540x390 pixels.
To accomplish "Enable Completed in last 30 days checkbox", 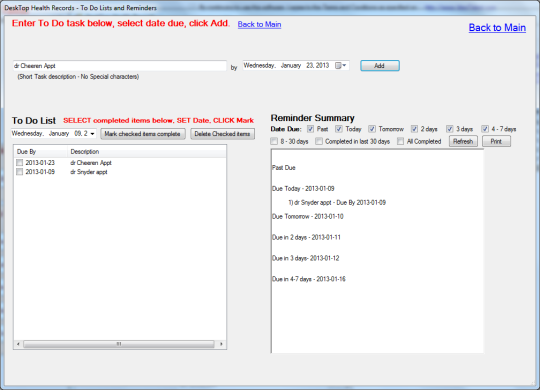I will click(x=319, y=141).
